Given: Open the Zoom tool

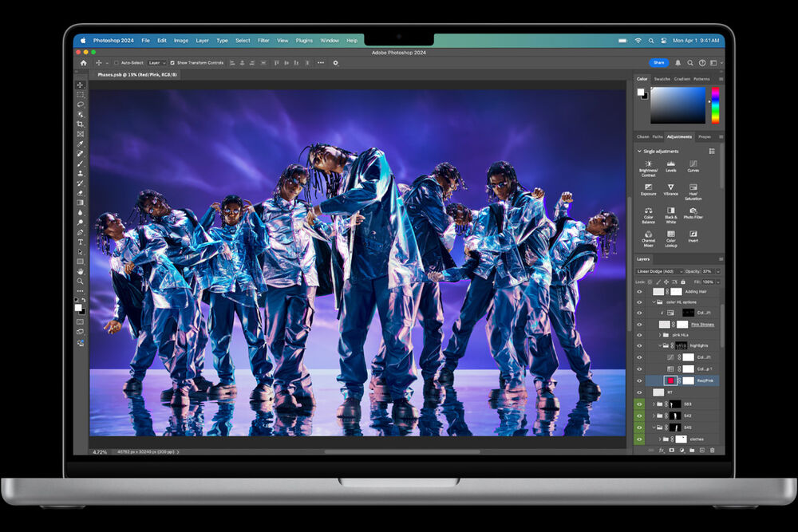Looking at the screenshot, I should (80, 279).
